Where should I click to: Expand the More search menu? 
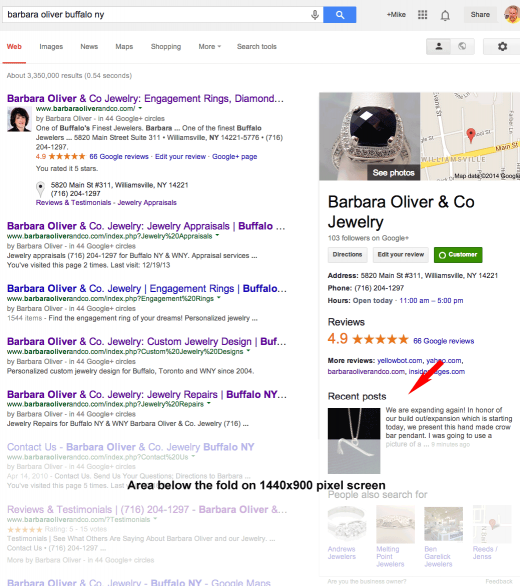tap(209, 47)
